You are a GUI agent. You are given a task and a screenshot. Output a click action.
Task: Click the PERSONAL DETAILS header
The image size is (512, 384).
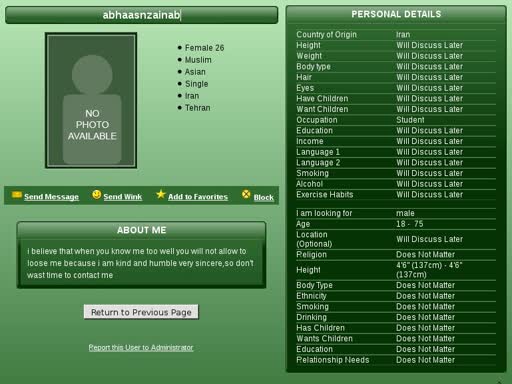(396, 14)
